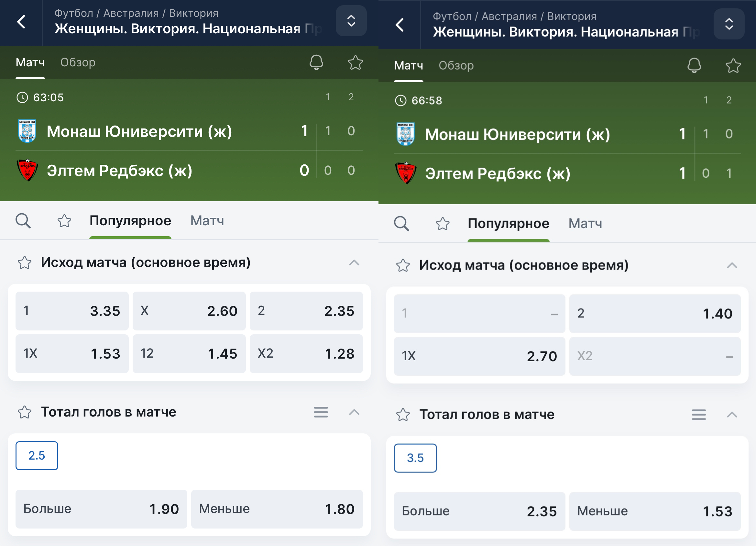Open market search magnifier in right screen
The width and height of the screenshot is (756, 546).
[401, 223]
